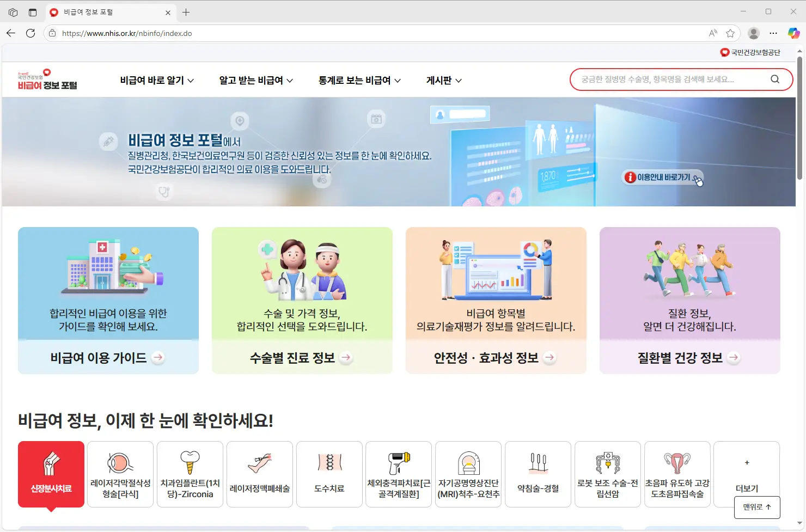Screen dimensions: 806x532
Task: Click the running people illustration
Action: click(x=689, y=270)
